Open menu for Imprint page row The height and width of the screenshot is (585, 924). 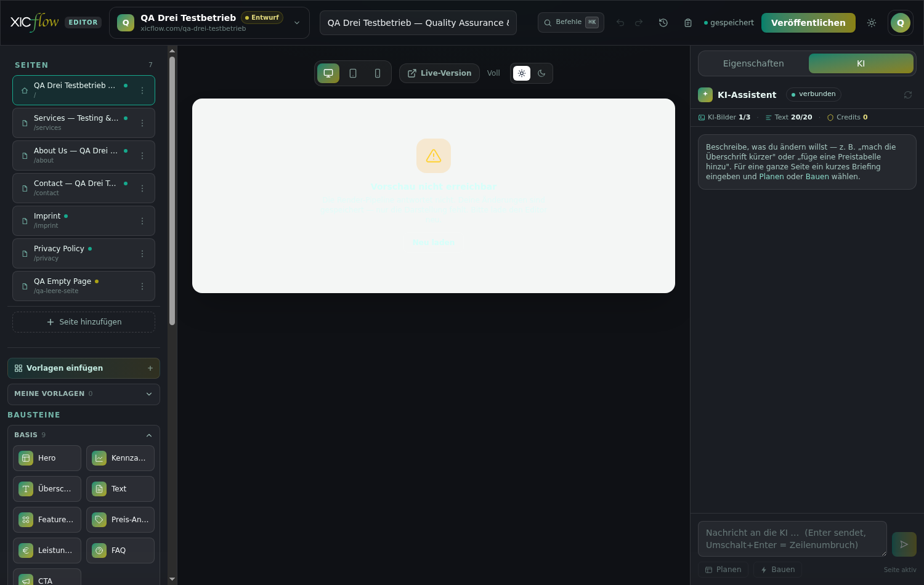coord(142,221)
